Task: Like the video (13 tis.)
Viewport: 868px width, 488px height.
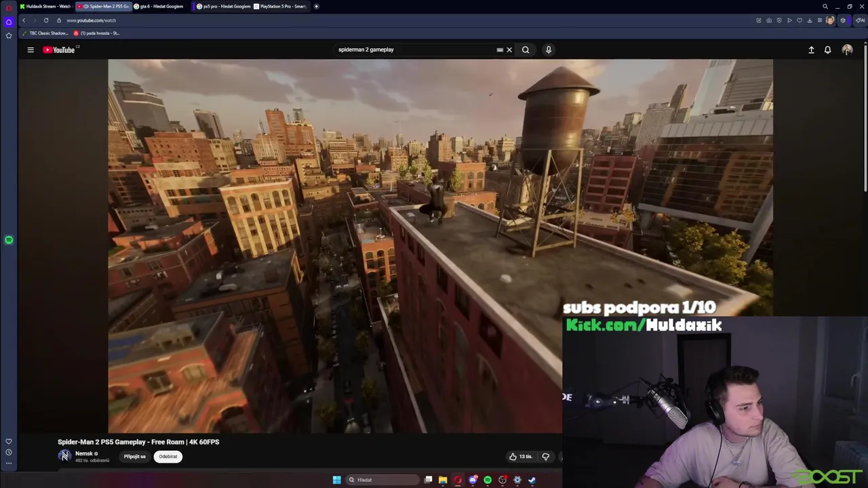Action: click(x=521, y=457)
